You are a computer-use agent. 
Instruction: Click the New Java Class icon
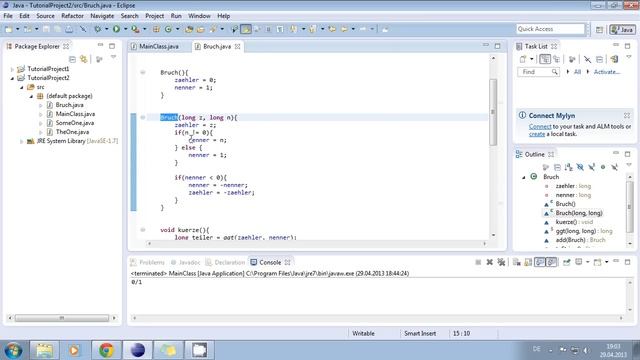[169, 29]
